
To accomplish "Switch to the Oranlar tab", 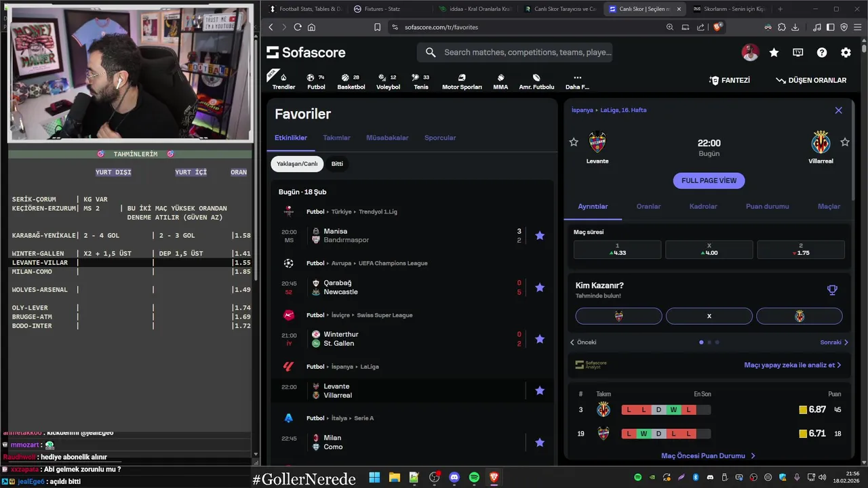I will pos(648,207).
